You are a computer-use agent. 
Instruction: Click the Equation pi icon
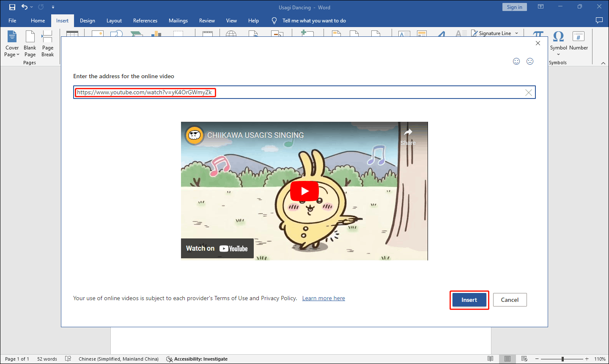[x=538, y=34]
